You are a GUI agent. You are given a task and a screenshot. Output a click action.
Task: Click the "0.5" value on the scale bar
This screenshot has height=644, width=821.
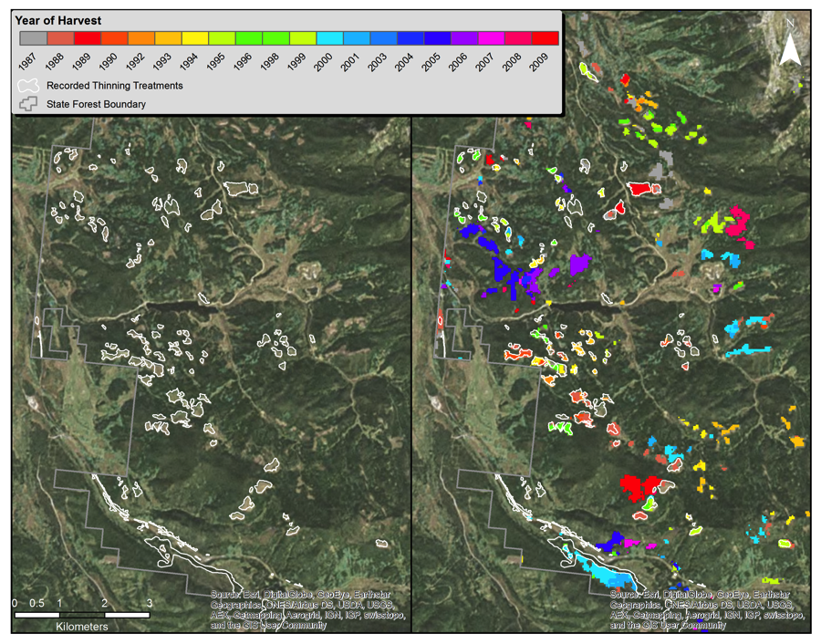click(x=36, y=603)
